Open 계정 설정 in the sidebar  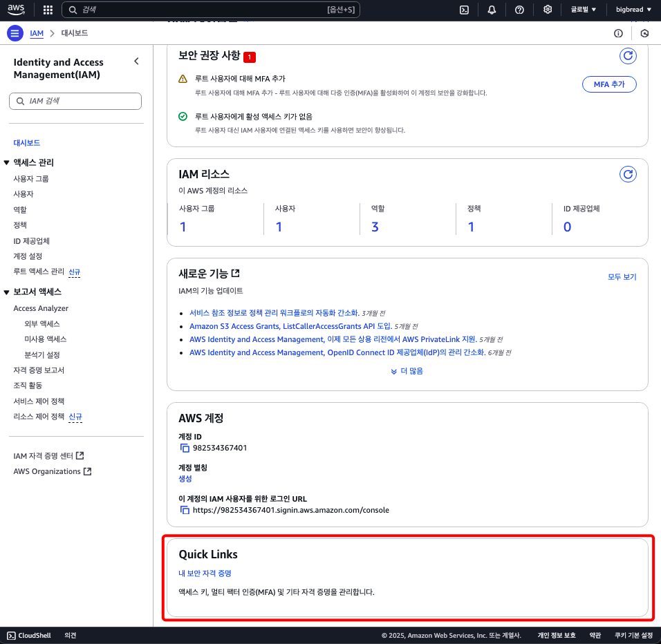[28, 256]
